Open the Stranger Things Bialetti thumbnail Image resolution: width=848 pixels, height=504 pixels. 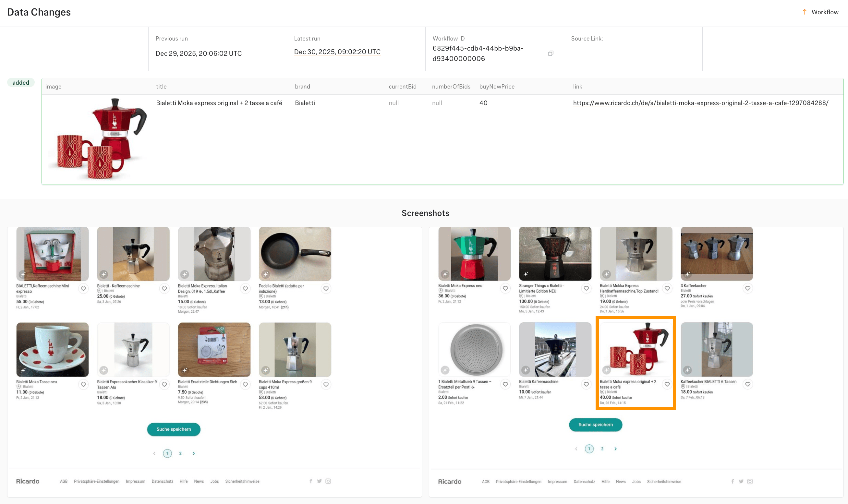[555, 254]
